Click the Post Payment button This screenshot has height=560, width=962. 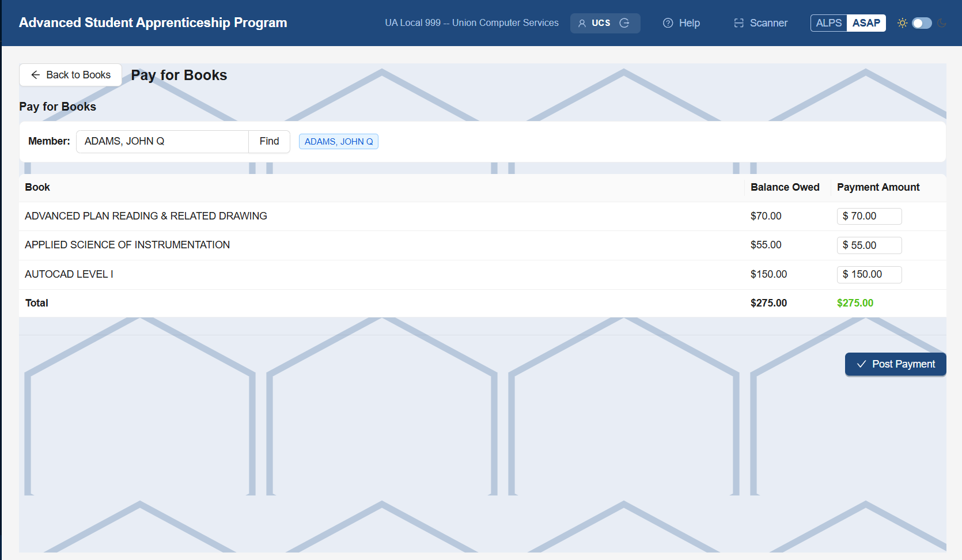896,364
